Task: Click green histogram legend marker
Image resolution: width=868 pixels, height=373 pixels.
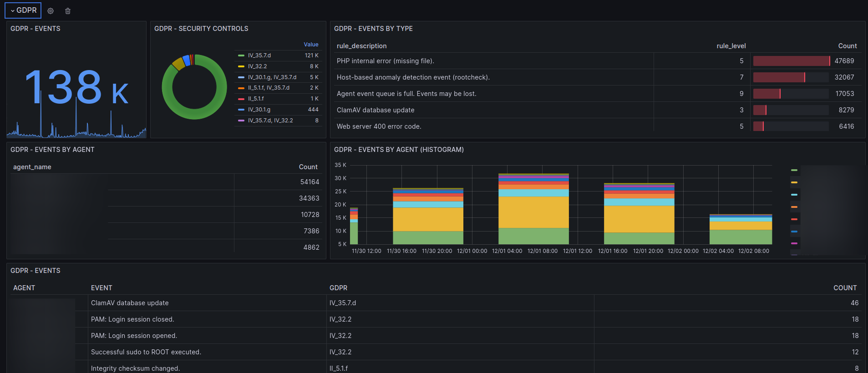Action: click(x=794, y=170)
